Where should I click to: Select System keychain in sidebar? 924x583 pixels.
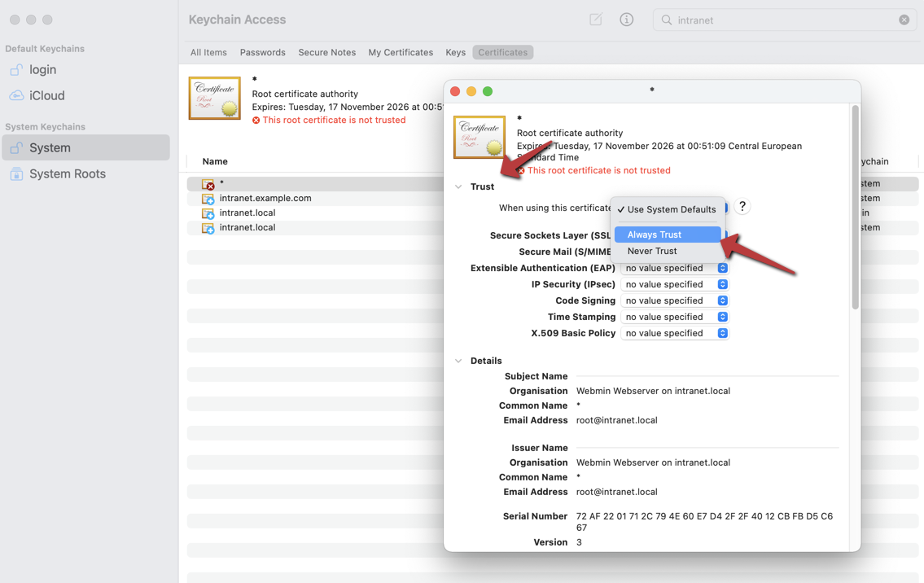click(86, 147)
